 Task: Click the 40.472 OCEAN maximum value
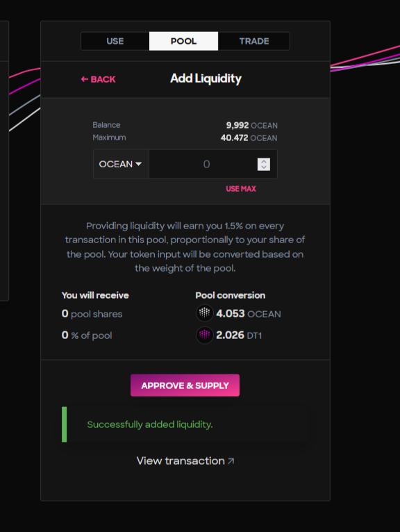point(249,138)
